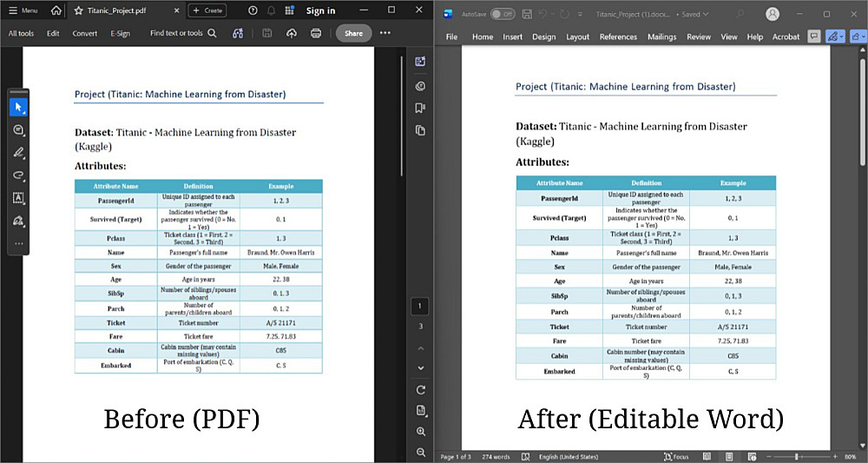
Task: Go to next page down chevron
Action: [421, 367]
